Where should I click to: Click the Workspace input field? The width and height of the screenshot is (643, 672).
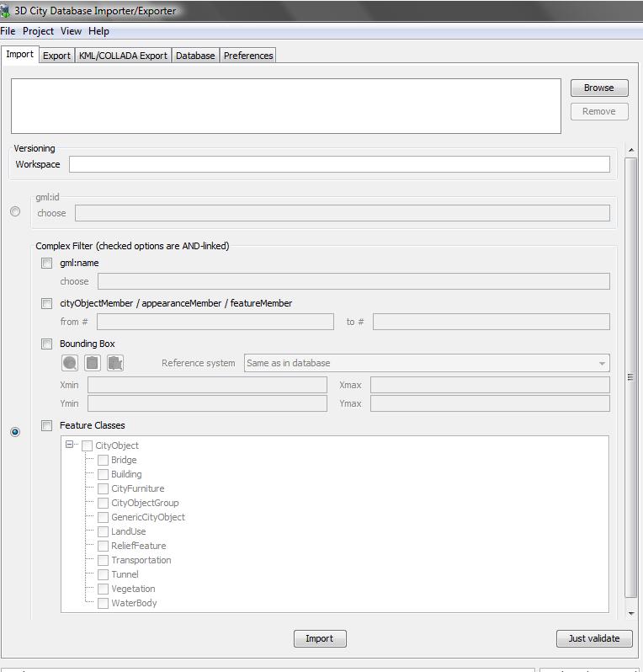click(x=339, y=164)
